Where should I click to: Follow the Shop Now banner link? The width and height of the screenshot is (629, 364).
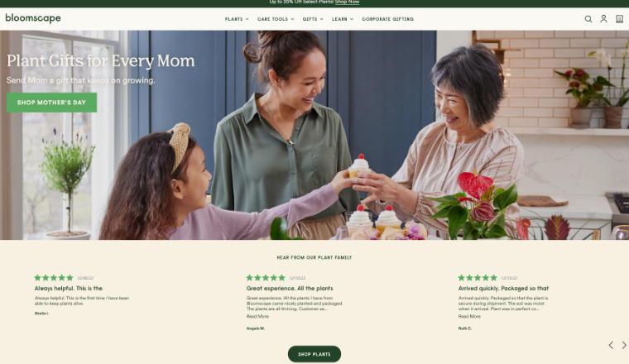[x=347, y=2]
